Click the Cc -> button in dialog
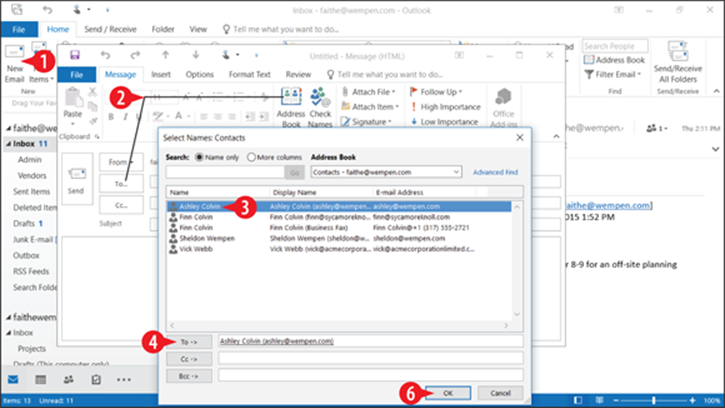 click(x=189, y=359)
